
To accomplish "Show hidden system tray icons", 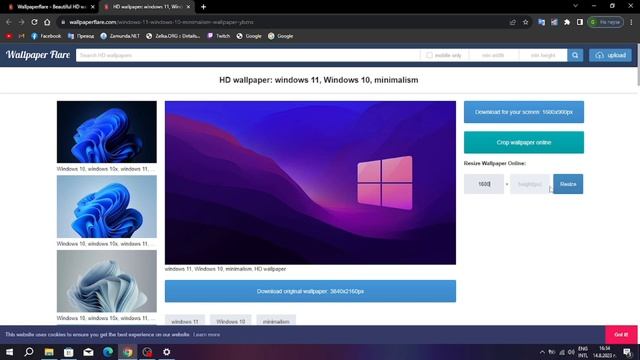I will (x=542, y=352).
